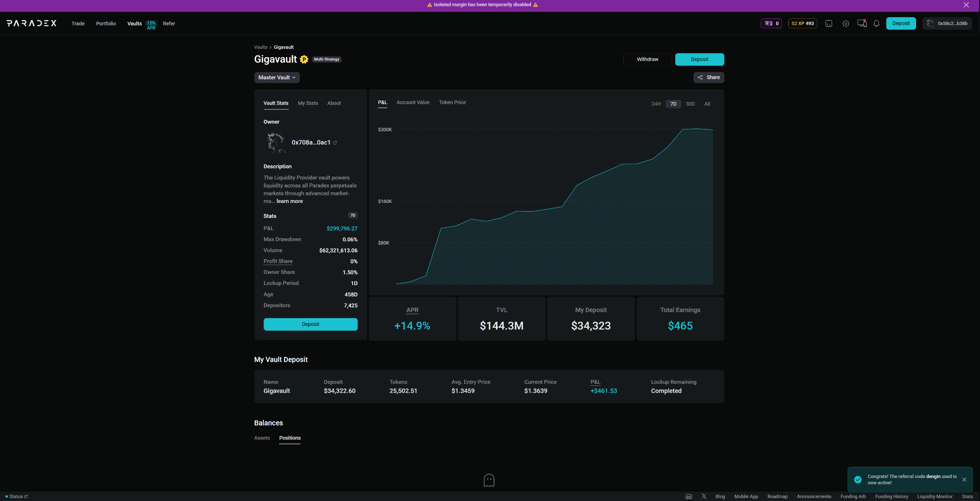980x501 pixels.
Task: Open settings via the gear icon
Action: point(845,23)
